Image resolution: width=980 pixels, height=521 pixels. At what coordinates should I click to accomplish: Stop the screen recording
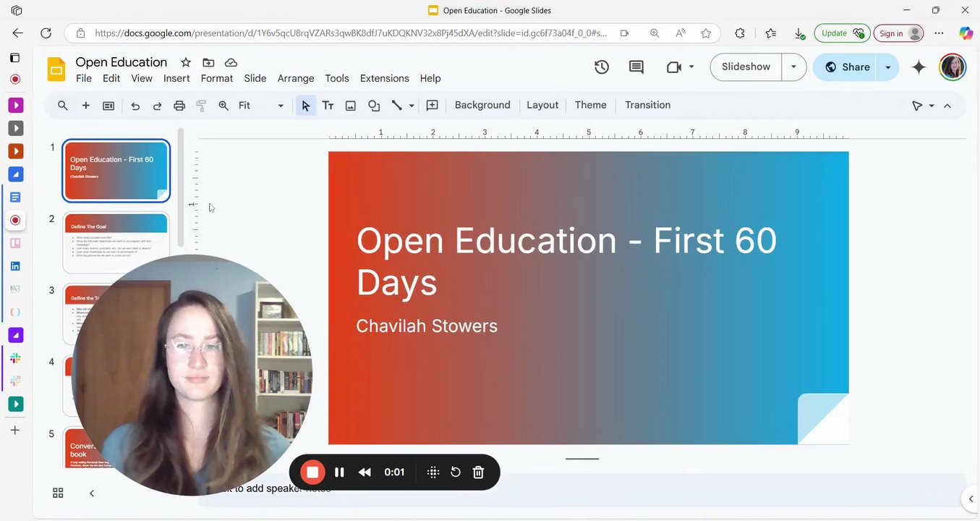(x=312, y=473)
